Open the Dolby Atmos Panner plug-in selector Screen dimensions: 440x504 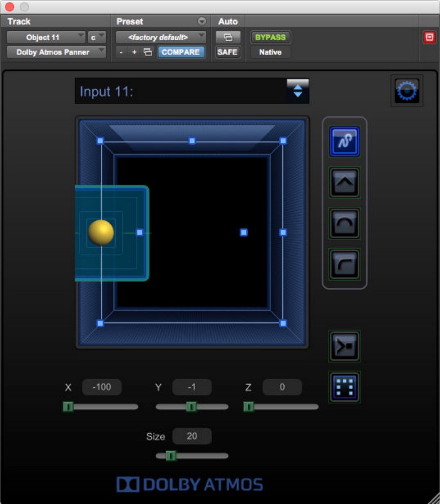[x=56, y=52]
